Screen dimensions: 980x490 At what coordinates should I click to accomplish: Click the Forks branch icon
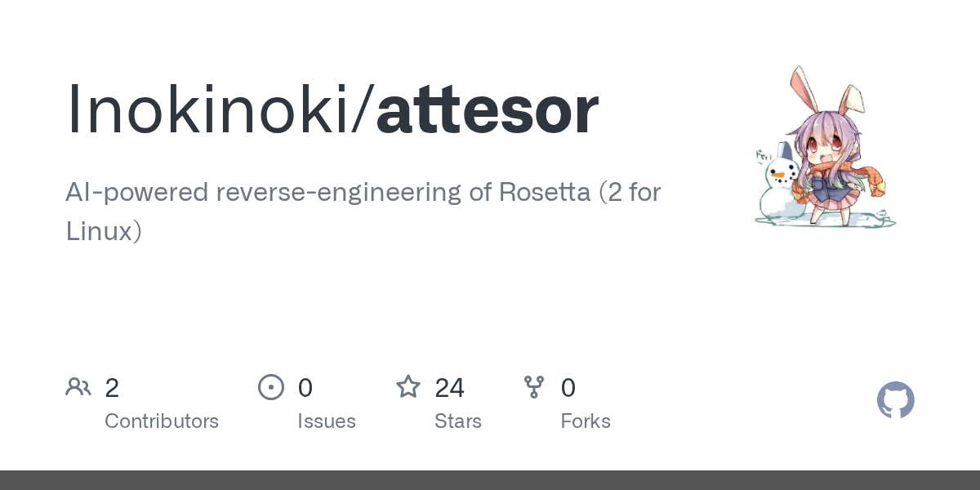(534, 387)
